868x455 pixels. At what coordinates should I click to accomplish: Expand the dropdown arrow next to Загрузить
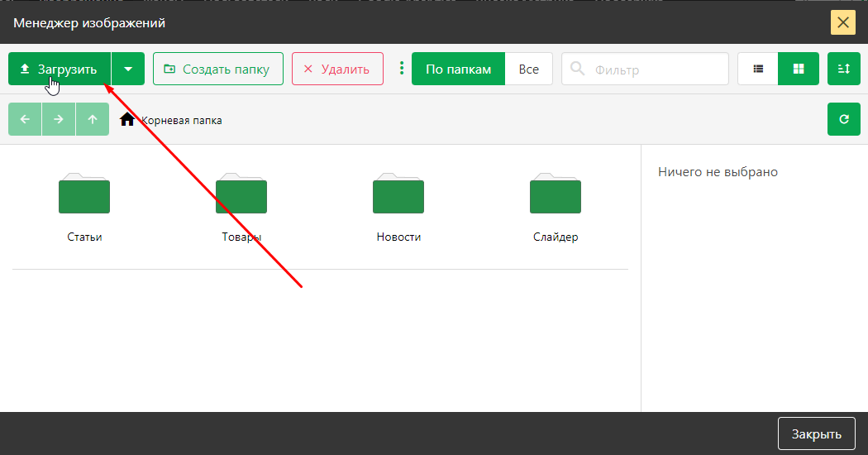(x=128, y=69)
